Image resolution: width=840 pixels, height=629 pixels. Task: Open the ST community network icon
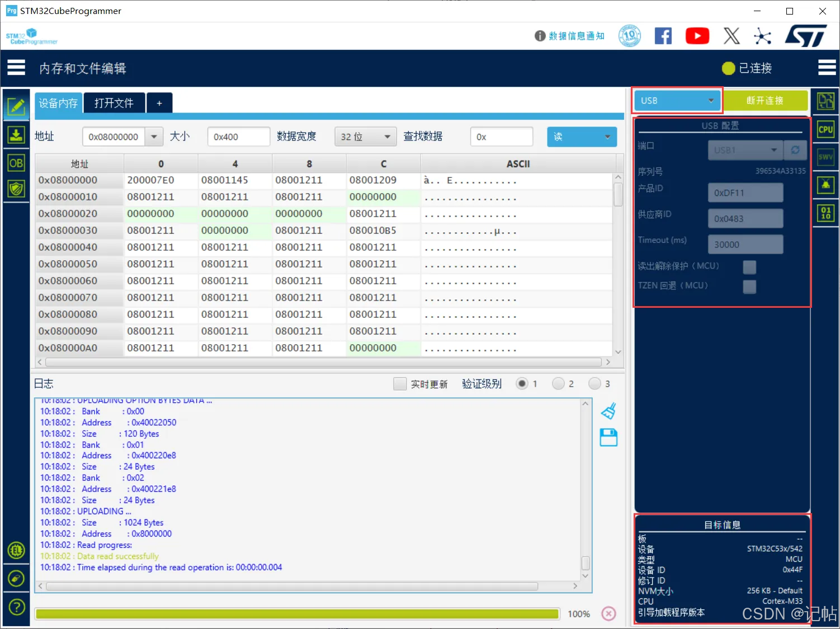762,36
